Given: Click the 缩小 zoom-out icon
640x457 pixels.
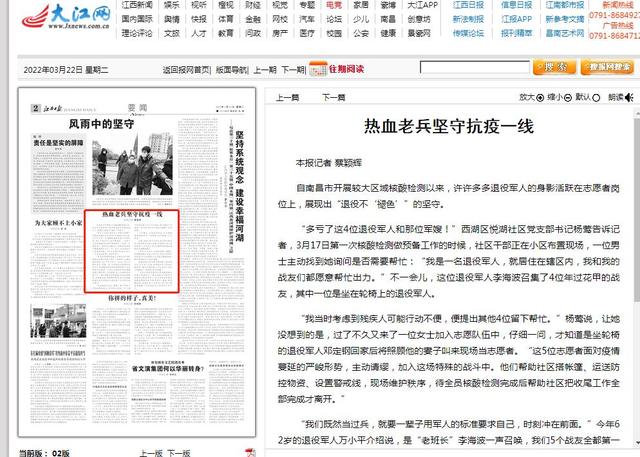Looking at the screenshot, I should [x=567, y=98].
